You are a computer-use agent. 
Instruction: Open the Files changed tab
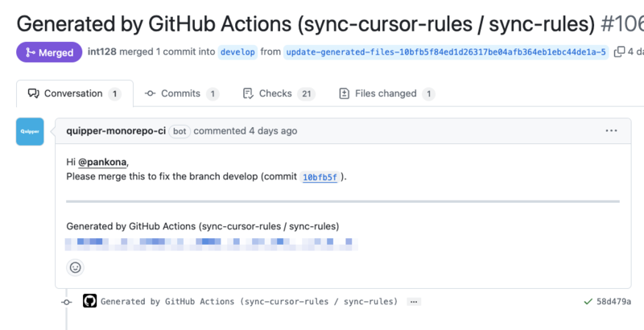coord(386,93)
